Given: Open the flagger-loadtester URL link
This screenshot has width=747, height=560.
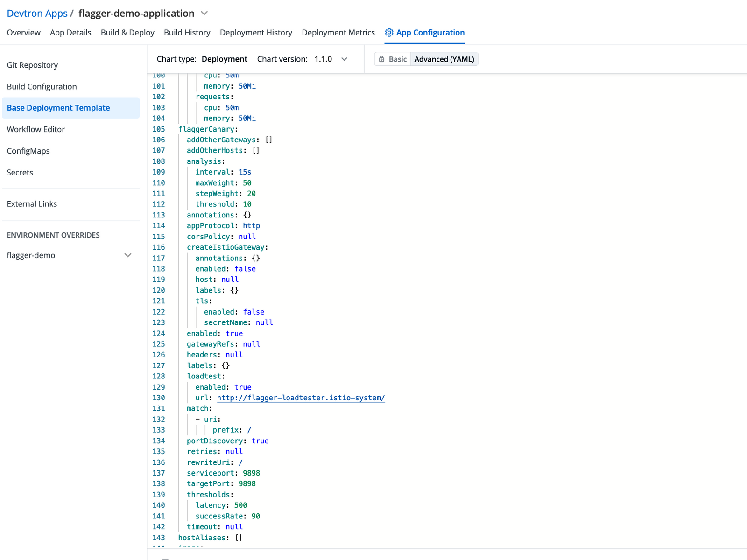Looking at the screenshot, I should (301, 398).
